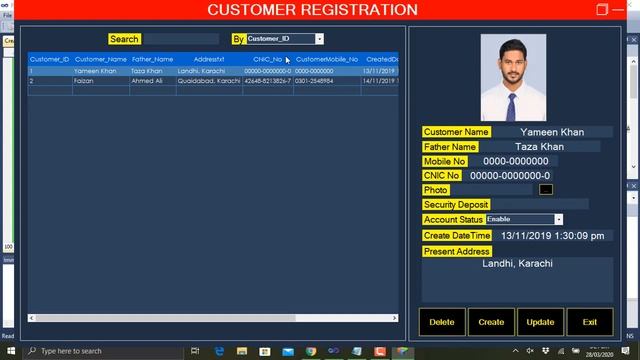Click the Customer Name field
Image resolution: width=640 pixels, height=360 pixels.
pyautogui.click(x=552, y=132)
